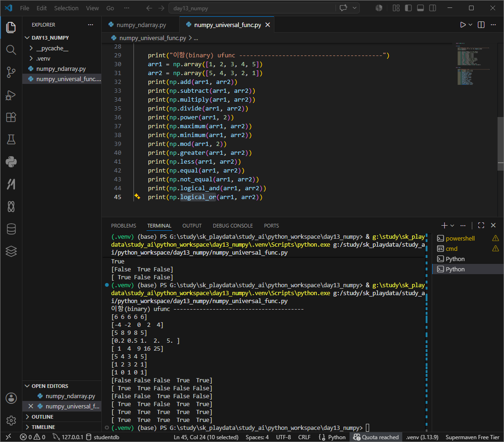Close the numpy_universal_func.py tab

pyautogui.click(x=267, y=25)
